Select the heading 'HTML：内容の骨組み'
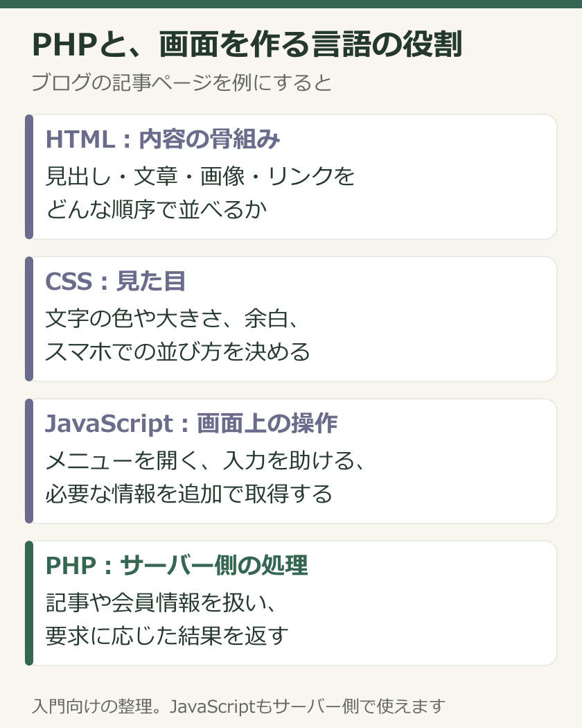The width and height of the screenshot is (582, 728). (163, 139)
